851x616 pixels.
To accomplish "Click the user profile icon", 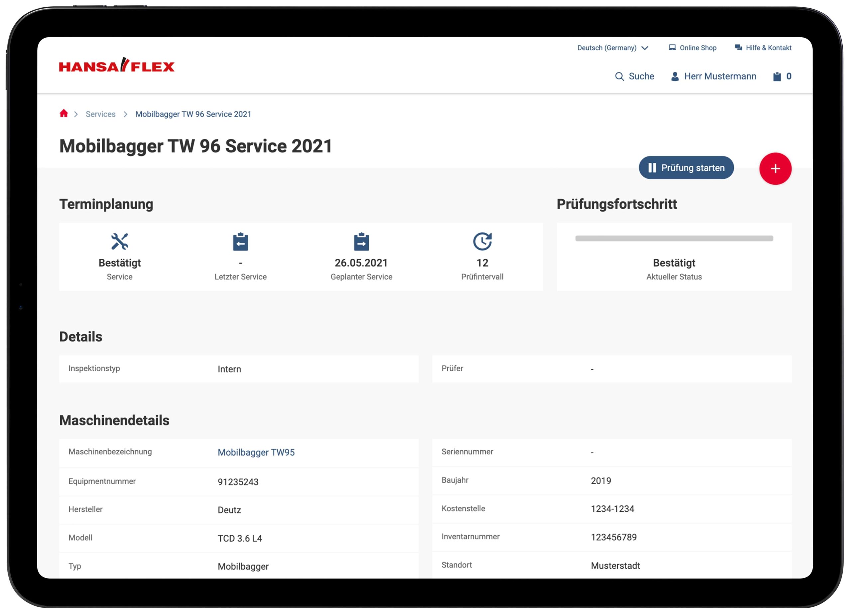I will (674, 76).
